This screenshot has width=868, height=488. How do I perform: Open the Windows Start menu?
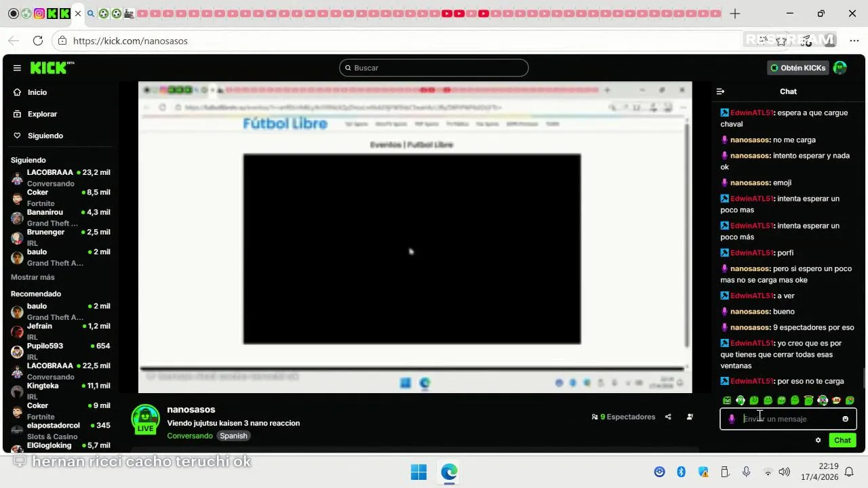pyautogui.click(x=418, y=472)
